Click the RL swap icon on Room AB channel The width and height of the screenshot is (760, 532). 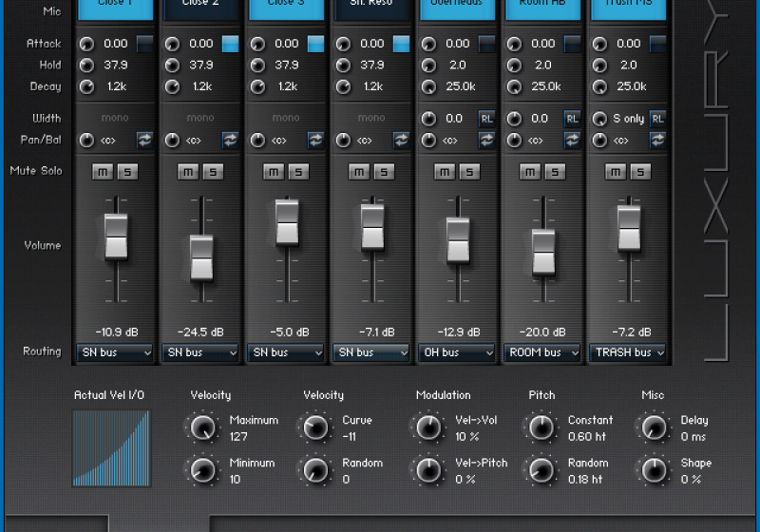click(572, 119)
